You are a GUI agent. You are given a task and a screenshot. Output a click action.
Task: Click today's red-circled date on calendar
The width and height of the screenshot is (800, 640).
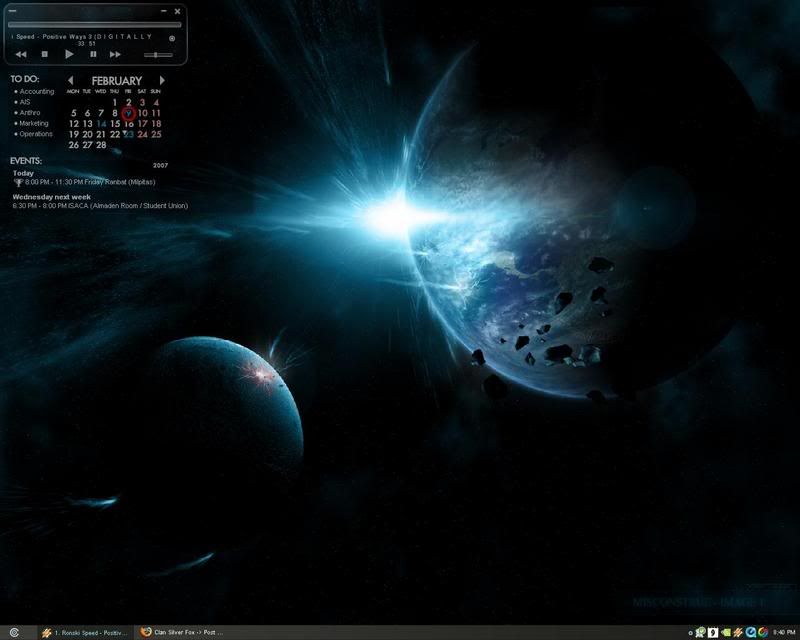point(129,113)
